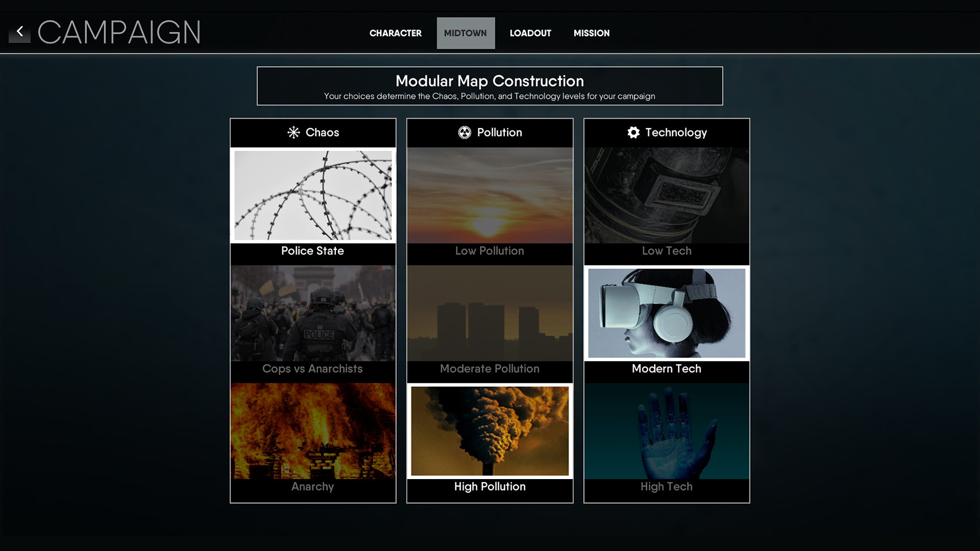Select the High Pollution option
This screenshot has width=980, height=551.
[490, 441]
